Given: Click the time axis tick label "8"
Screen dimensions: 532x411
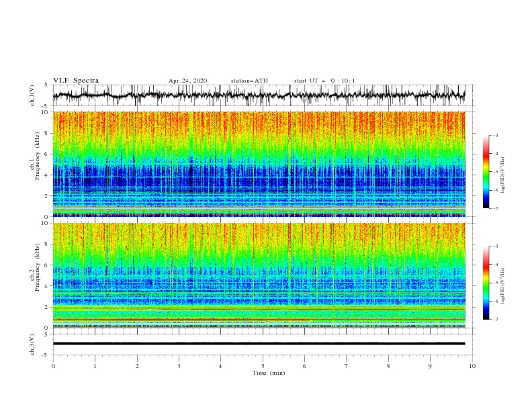Looking at the screenshot, I should click(388, 366).
